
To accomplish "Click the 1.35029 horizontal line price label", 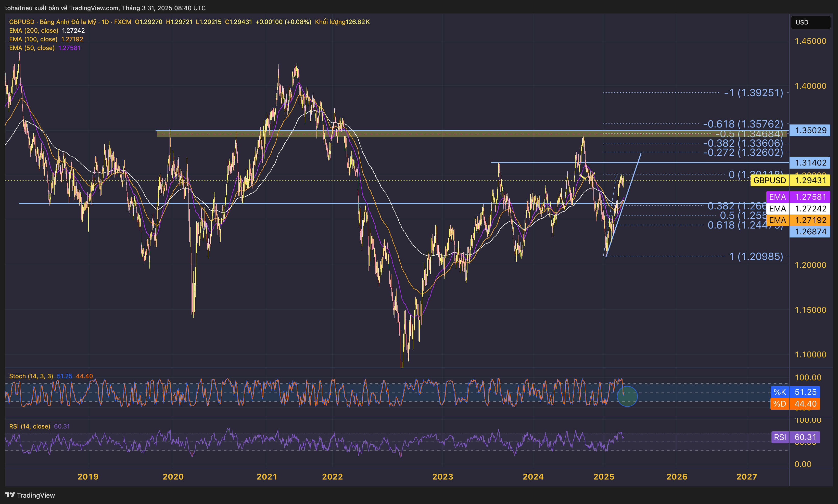I will tap(810, 130).
